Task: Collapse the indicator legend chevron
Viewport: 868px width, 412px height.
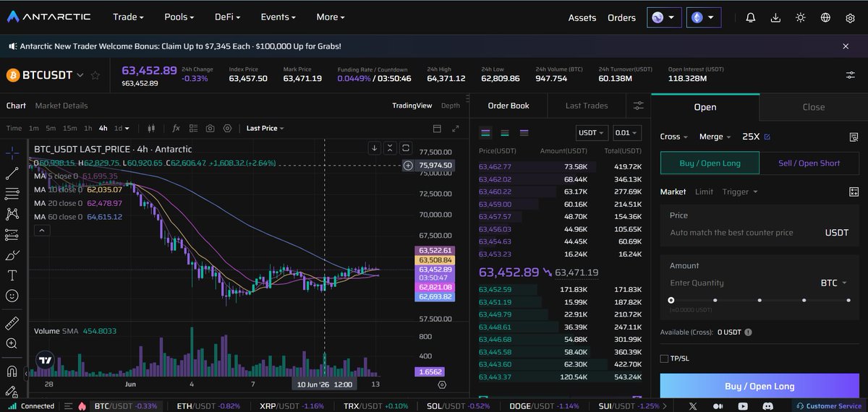Action: [x=42, y=231]
